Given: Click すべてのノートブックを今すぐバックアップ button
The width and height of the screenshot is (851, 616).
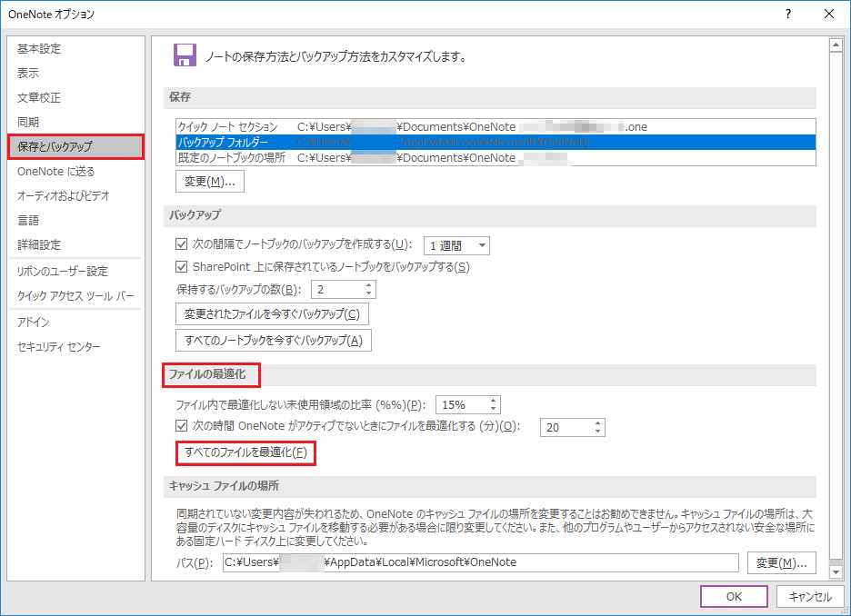Looking at the screenshot, I should coord(274,340).
